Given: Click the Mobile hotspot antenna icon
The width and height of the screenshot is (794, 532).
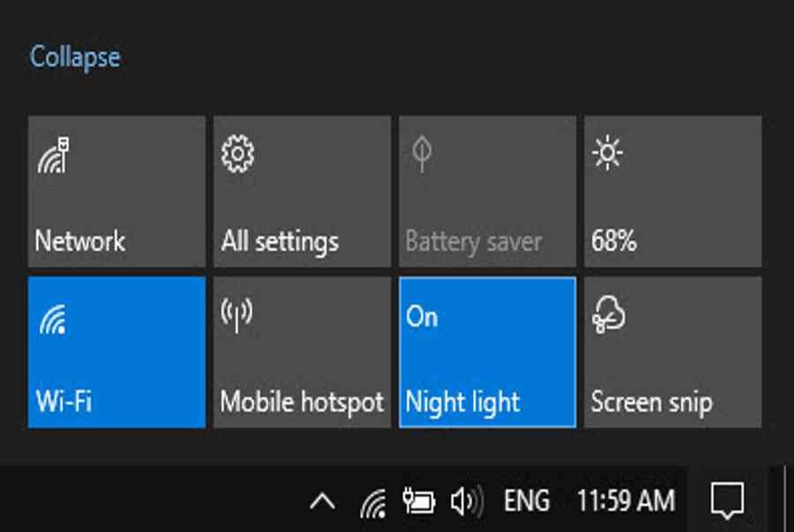Looking at the screenshot, I should (x=236, y=315).
